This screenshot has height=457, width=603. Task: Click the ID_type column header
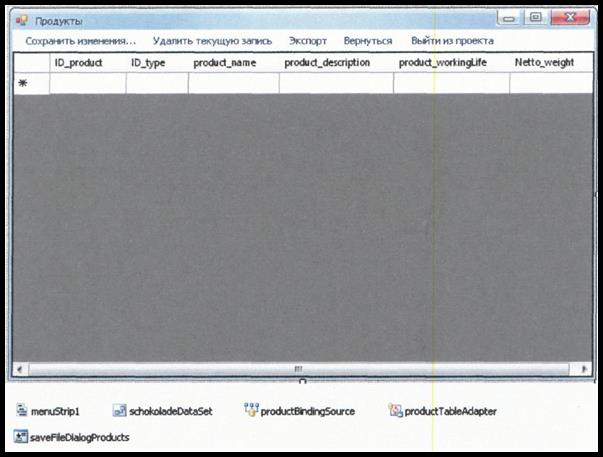(x=157, y=63)
